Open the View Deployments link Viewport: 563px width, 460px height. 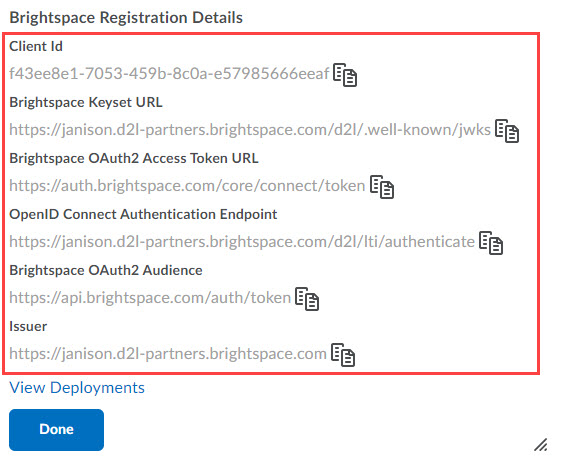(x=77, y=388)
